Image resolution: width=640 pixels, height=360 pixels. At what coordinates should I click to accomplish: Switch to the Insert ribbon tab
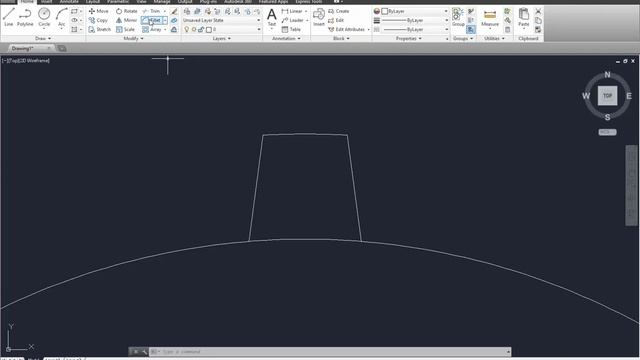pyautogui.click(x=47, y=2)
